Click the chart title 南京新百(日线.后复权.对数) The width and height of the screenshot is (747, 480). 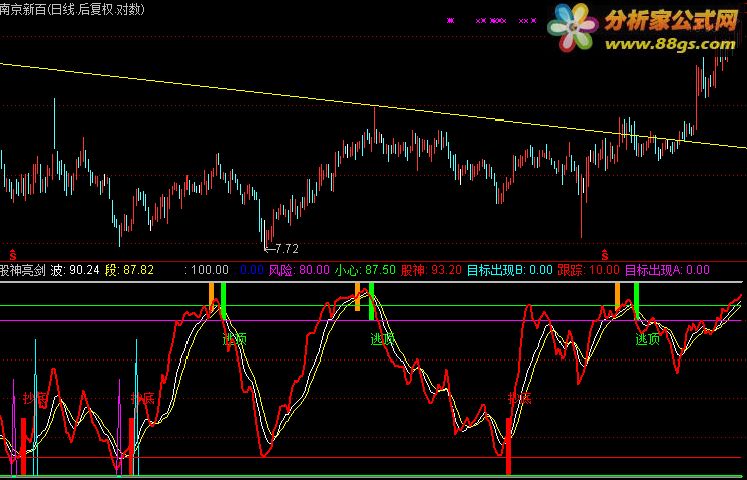pos(72,9)
